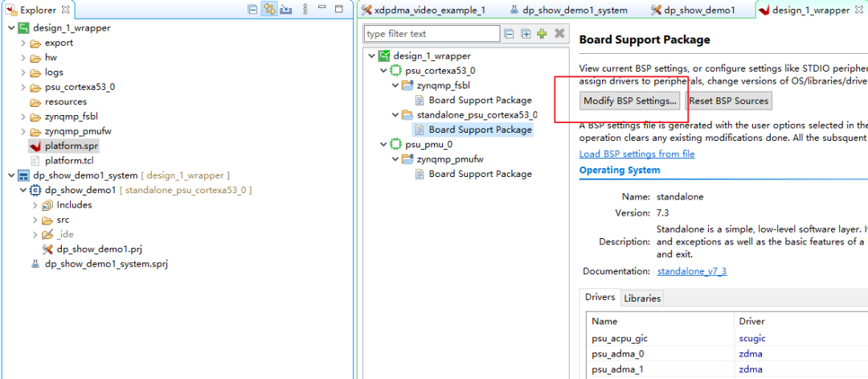
Task: Expand the export folder
Action: 23,43
